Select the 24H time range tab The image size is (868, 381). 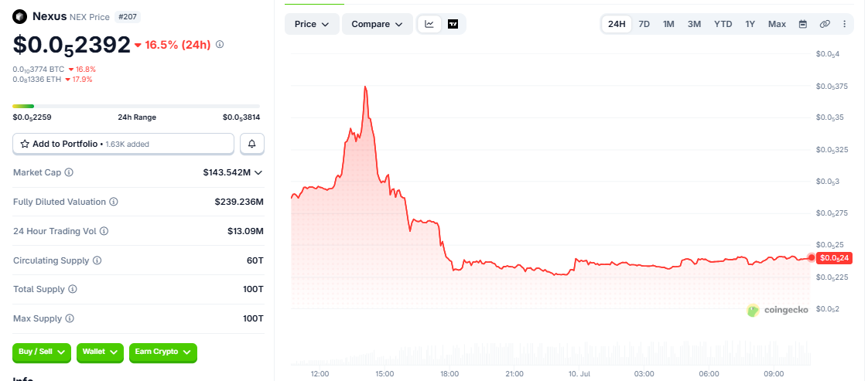coord(617,24)
